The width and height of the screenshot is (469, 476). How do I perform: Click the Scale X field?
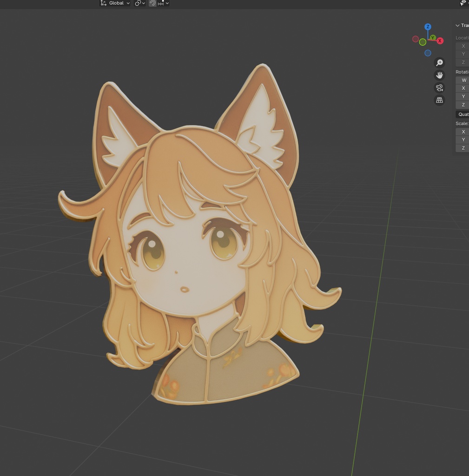click(462, 132)
